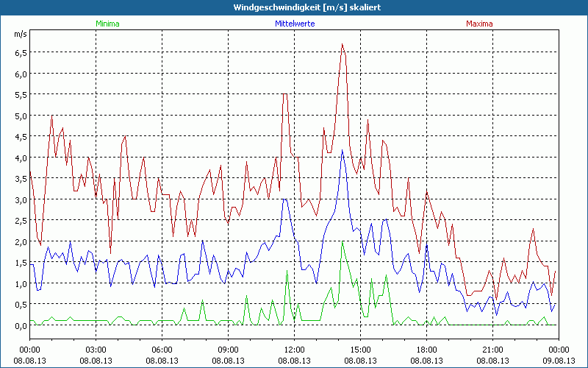Click the '6,5' y-axis value

[21, 53]
